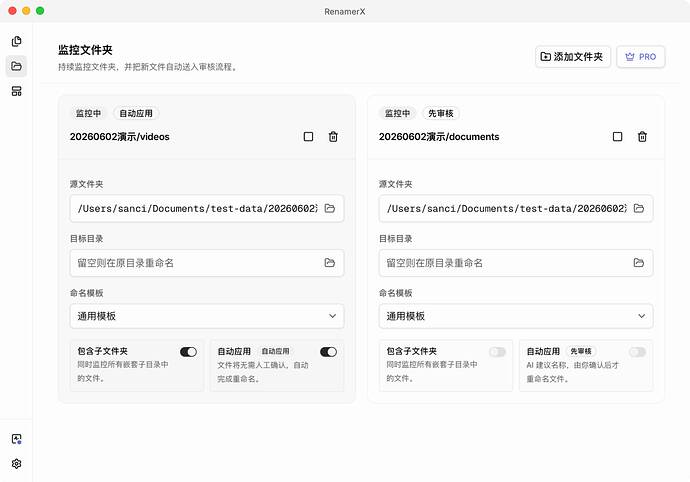Browse target directory for videos card

point(330,263)
